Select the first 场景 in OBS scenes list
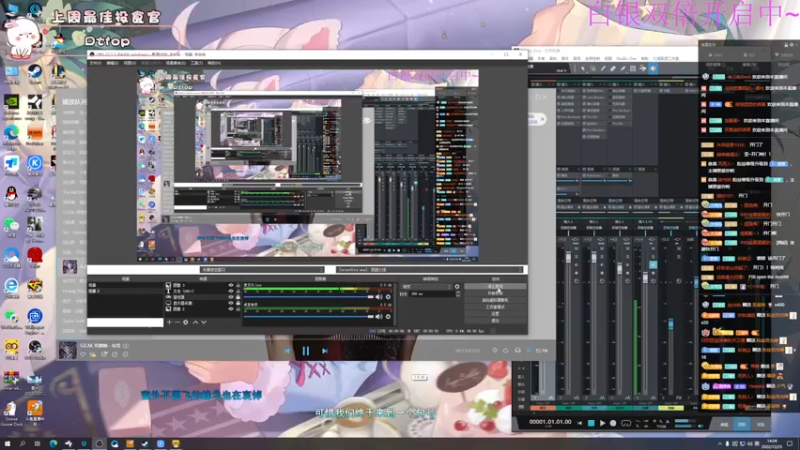Image resolution: width=800 pixels, height=450 pixels. tap(125, 285)
